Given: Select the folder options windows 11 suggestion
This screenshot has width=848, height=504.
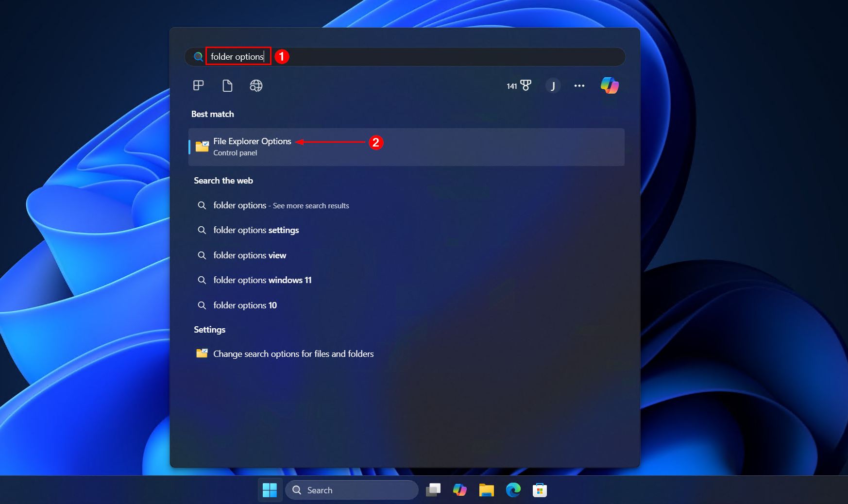Looking at the screenshot, I should (262, 280).
